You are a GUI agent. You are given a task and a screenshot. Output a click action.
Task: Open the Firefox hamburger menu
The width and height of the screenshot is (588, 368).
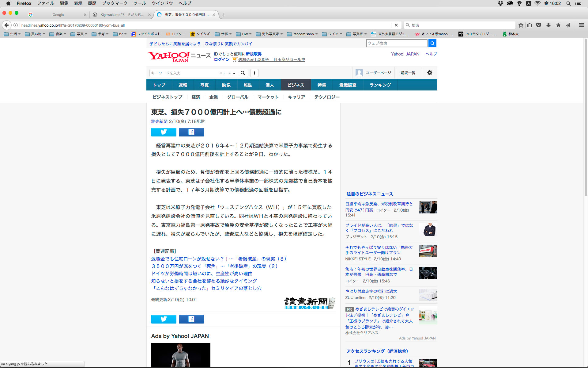[581, 25]
